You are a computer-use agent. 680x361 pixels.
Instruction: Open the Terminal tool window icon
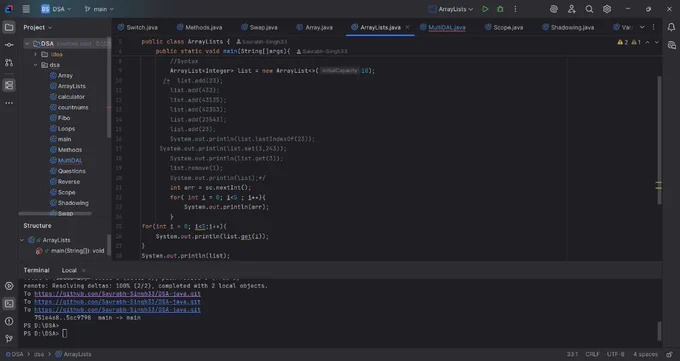(9, 303)
